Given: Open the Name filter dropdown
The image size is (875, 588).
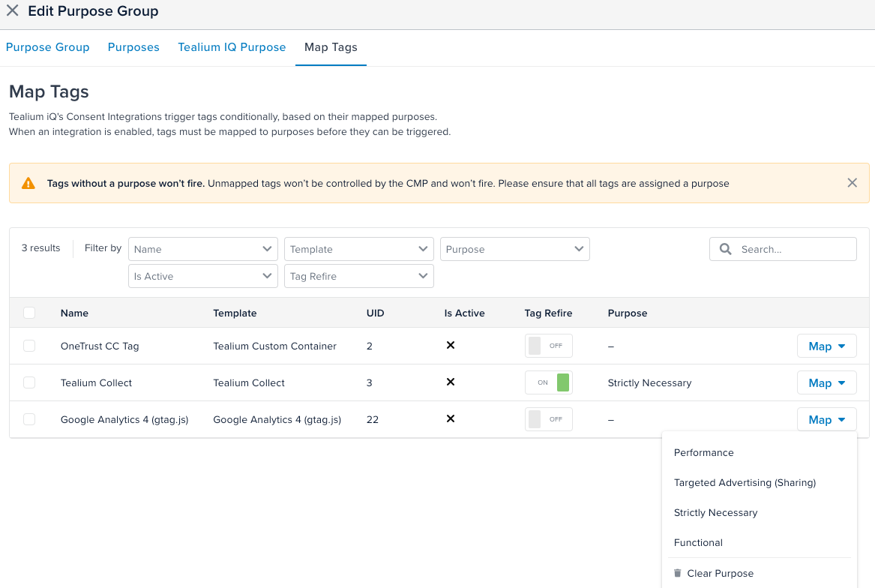Looking at the screenshot, I should click(x=202, y=248).
